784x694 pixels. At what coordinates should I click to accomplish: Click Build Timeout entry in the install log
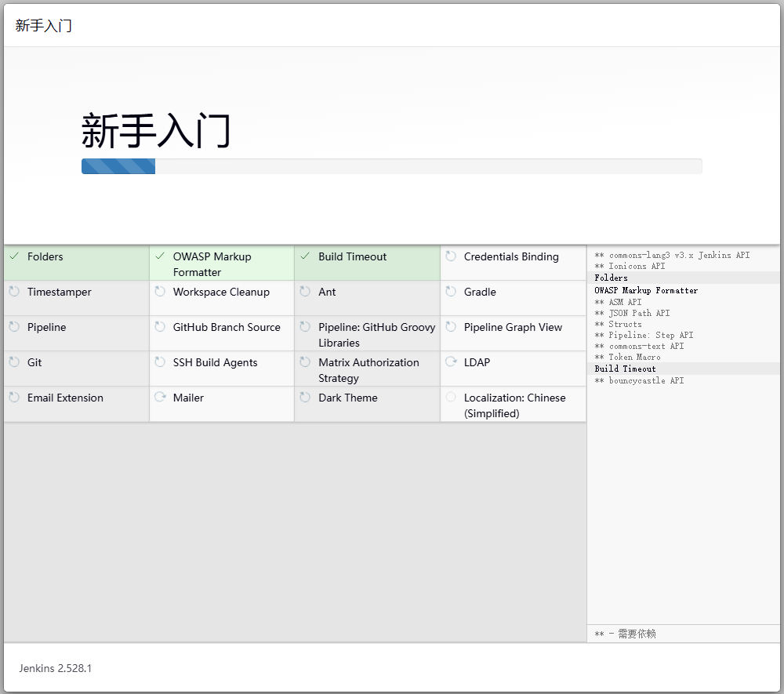(625, 369)
